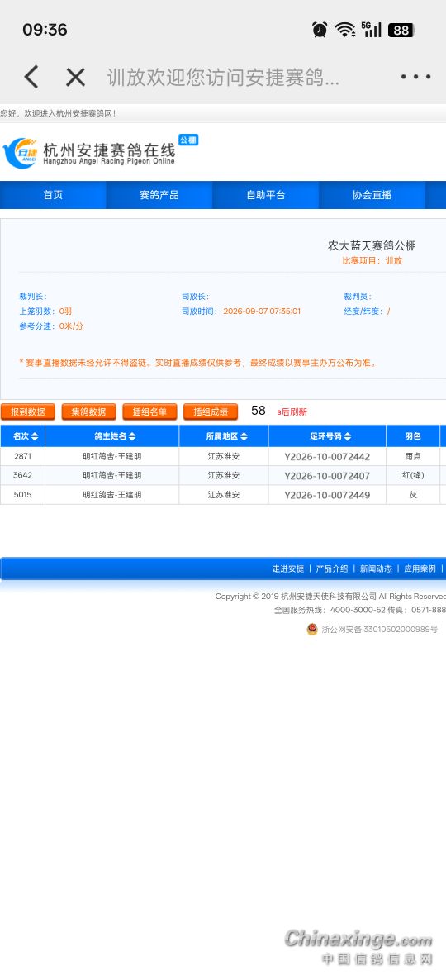The height and width of the screenshot is (980, 446).
Task: Close the web page with X icon
Action: [x=76, y=77]
